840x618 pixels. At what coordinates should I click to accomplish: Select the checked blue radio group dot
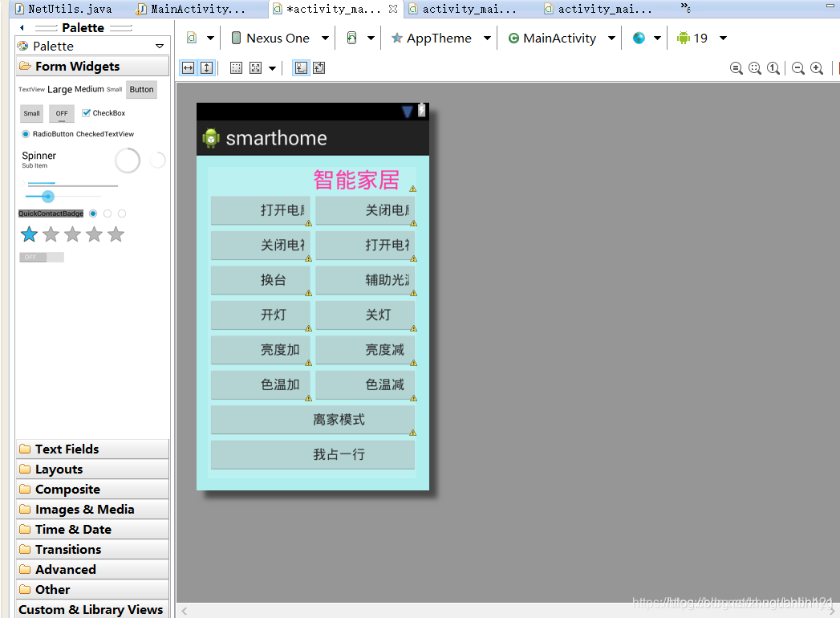(93, 213)
